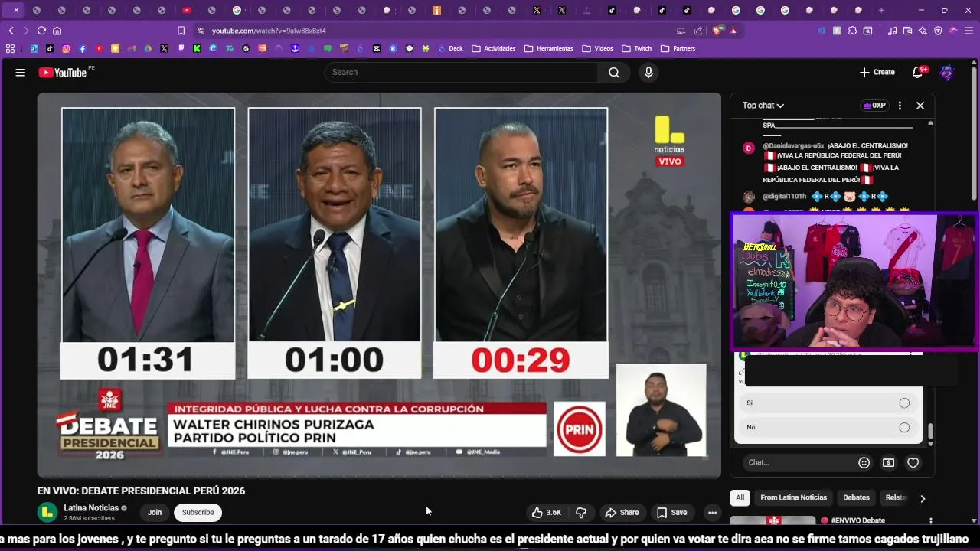Open the browser apps grid icon
This screenshot has width=980, height=551.
click(x=10, y=48)
